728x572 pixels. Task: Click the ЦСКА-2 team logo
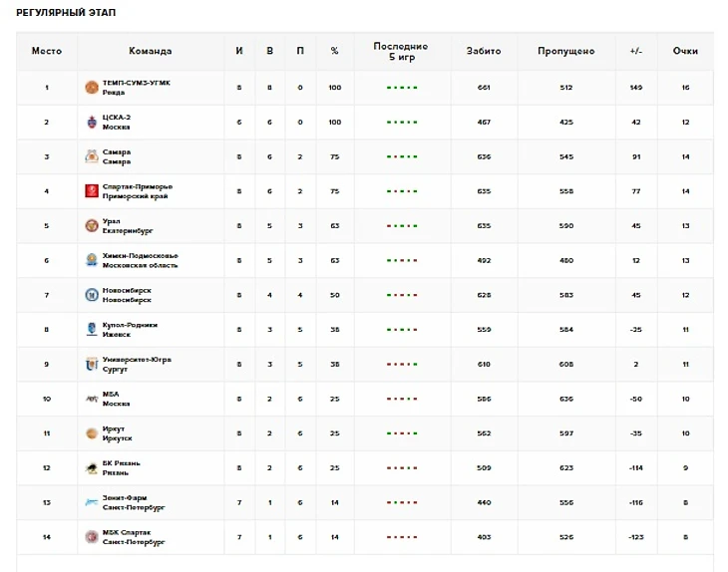click(x=92, y=123)
